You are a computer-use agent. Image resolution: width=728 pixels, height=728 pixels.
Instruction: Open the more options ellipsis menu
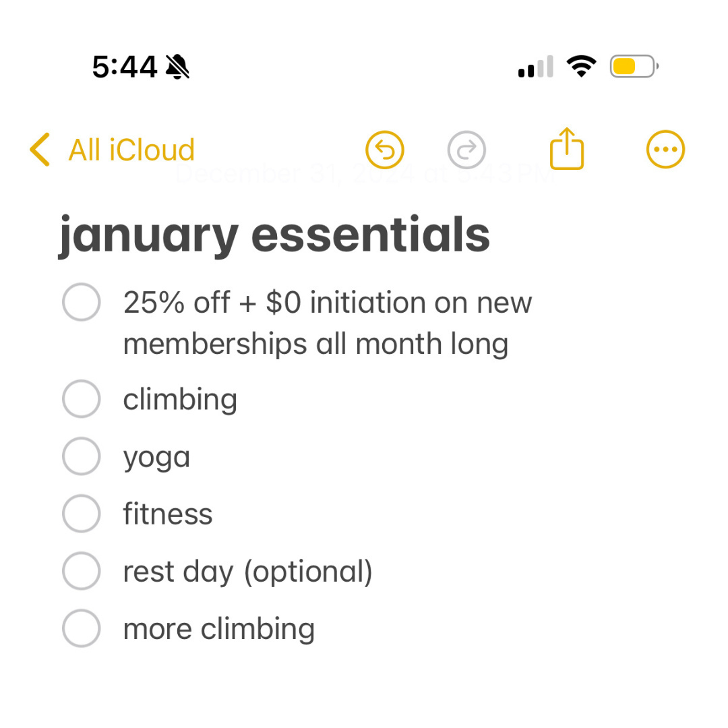tap(665, 149)
